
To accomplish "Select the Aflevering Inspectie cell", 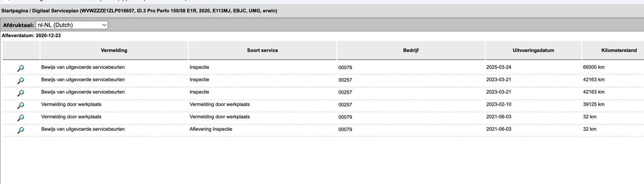I will click(x=211, y=129).
